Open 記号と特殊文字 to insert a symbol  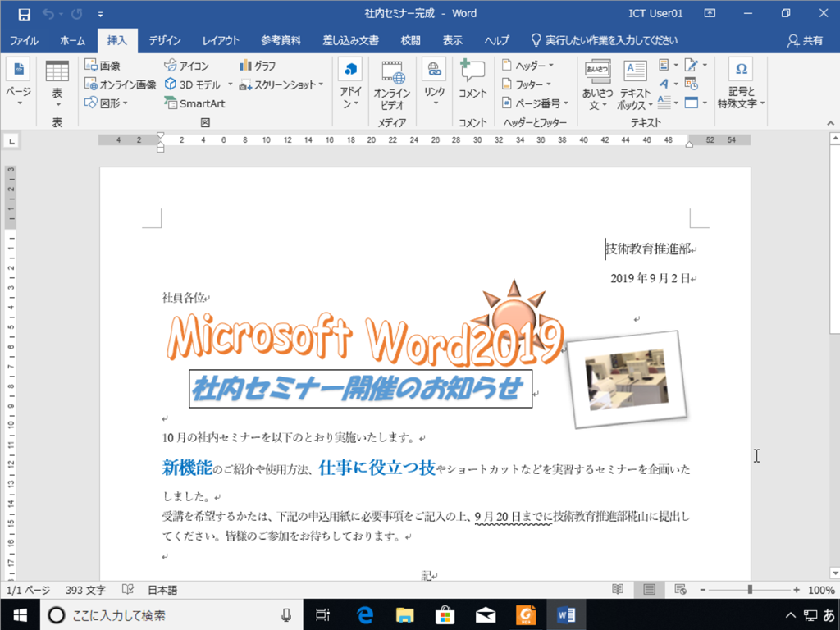741,82
